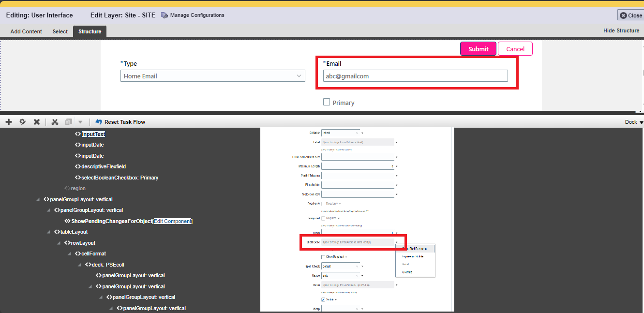This screenshot has height=313, width=644.
Task: Click the Cancel button
Action: [515, 48]
